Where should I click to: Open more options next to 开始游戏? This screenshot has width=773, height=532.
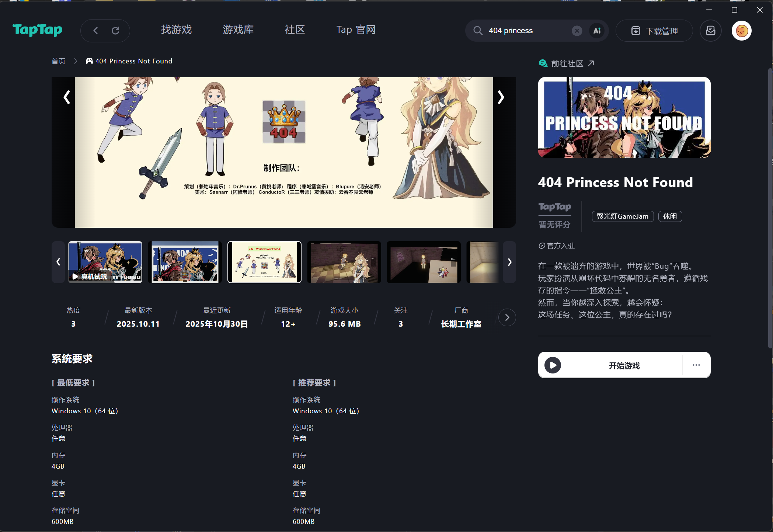pyautogui.click(x=696, y=365)
